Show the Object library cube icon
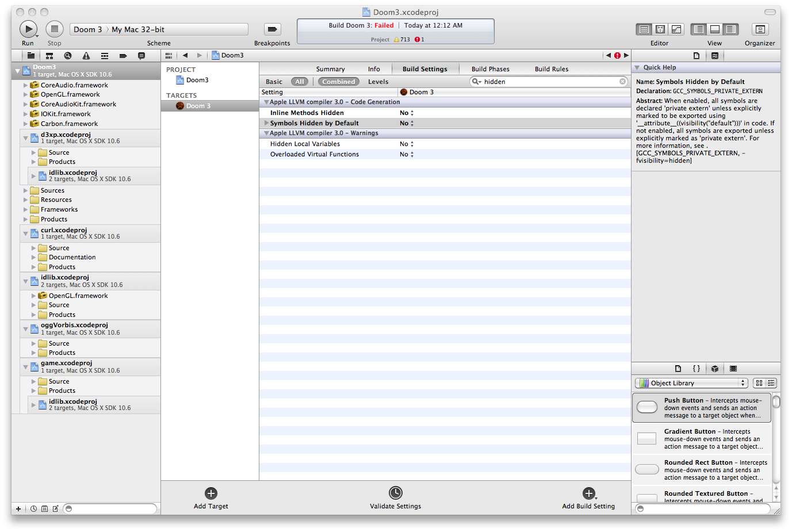The image size is (792, 532). coord(715,369)
